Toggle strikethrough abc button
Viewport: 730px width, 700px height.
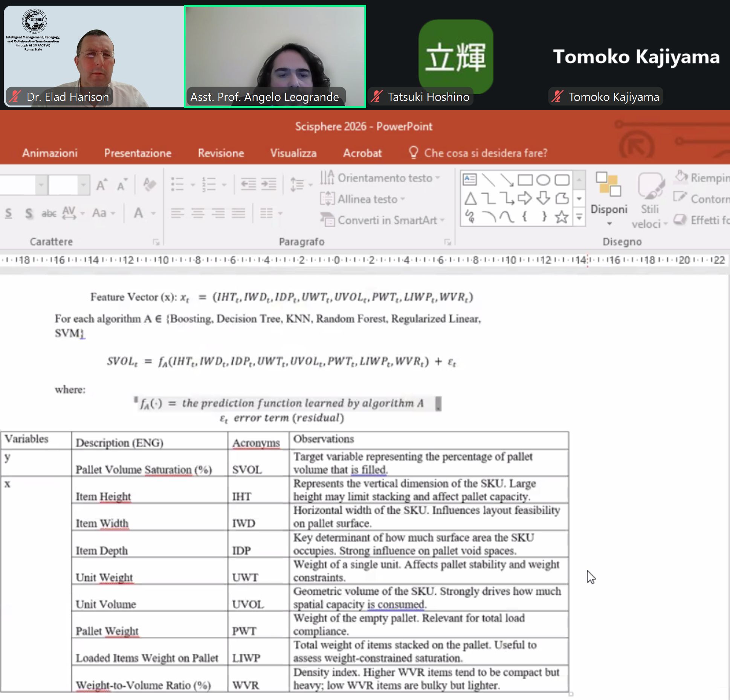(x=49, y=214)
